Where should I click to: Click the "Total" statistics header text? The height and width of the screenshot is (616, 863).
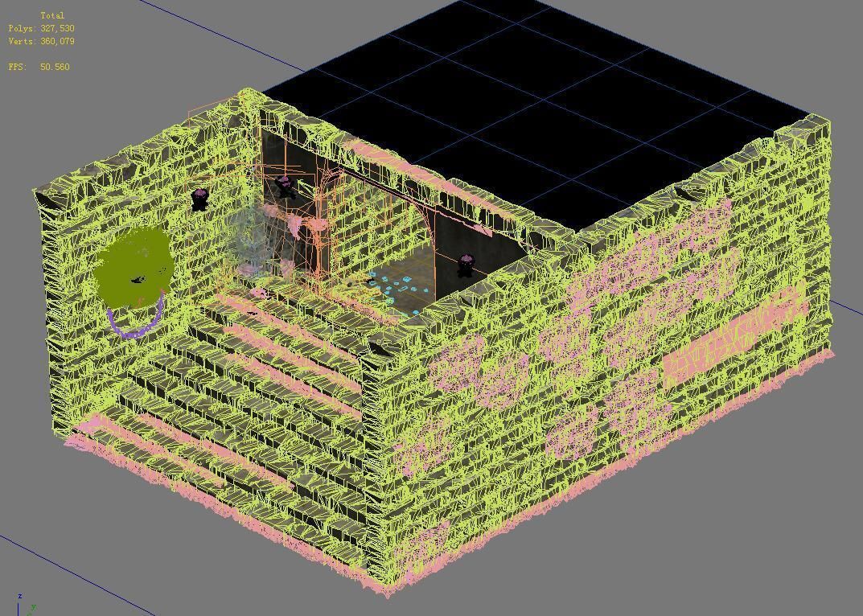click(x=52, y=15)
